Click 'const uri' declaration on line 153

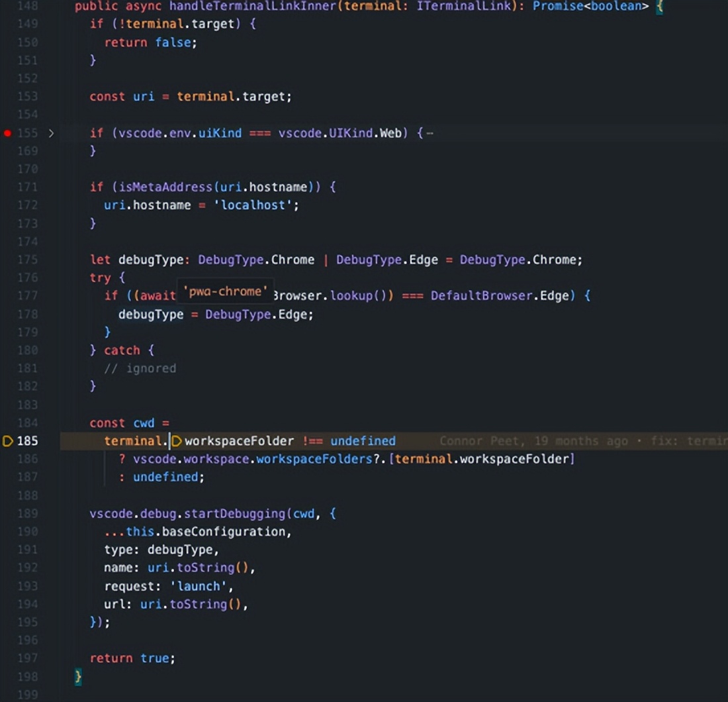(x=122, y=97)
